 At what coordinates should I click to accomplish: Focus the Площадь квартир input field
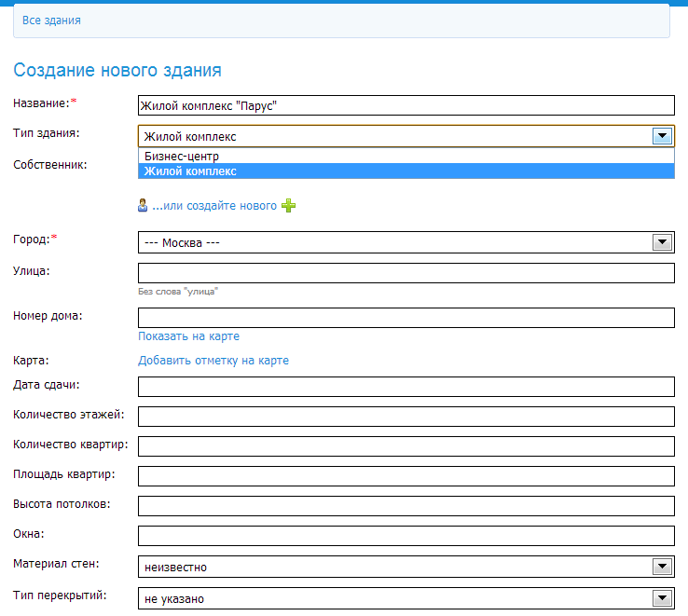coord(406,476)
